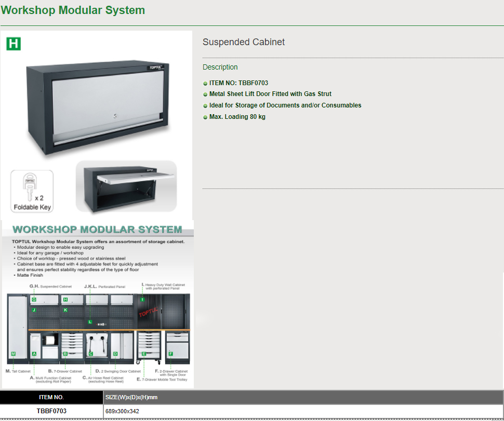Click the green F marker on the 2-Drawer Cabinet
The image size is (504, 421).
coord(170,354)
